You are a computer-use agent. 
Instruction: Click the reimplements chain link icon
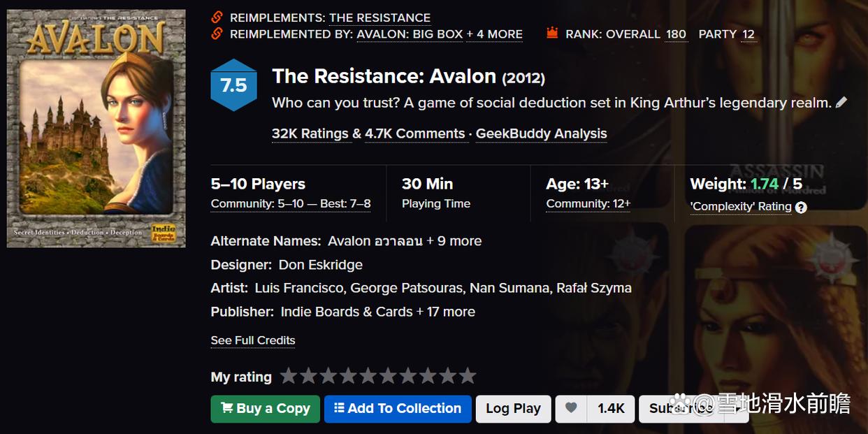tap(217, 17)
